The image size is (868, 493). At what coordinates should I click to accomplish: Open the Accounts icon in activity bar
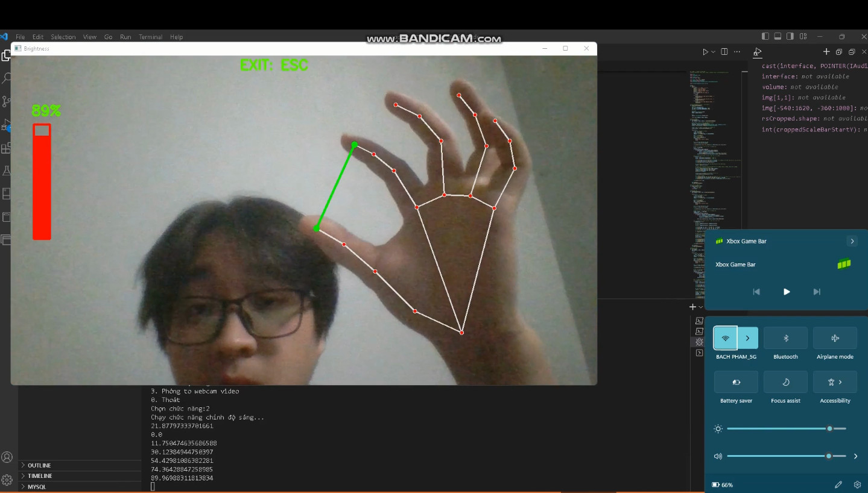pyautogui.click(x=7, y=457)
